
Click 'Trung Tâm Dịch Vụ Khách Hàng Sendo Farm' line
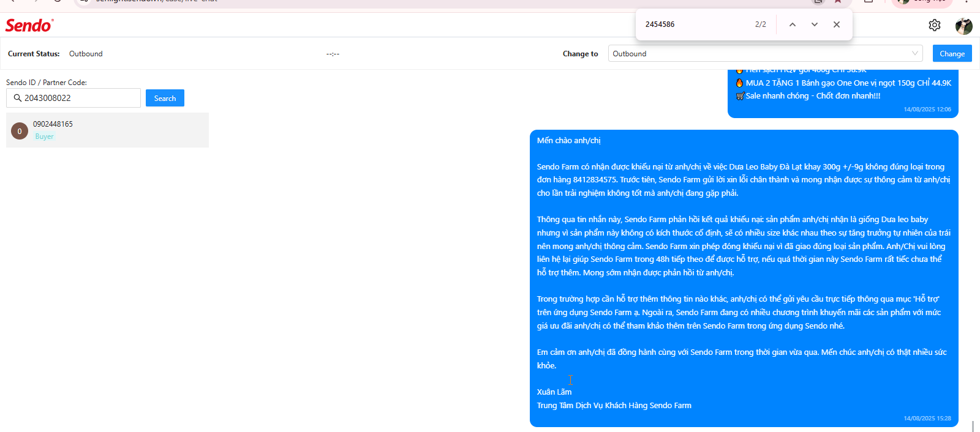tap(614, 406)
